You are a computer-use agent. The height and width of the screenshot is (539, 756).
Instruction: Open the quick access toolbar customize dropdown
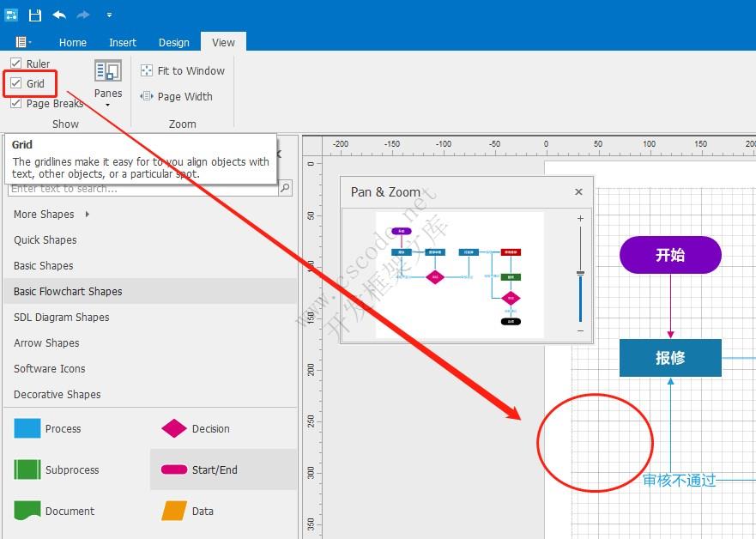[108, 15]
